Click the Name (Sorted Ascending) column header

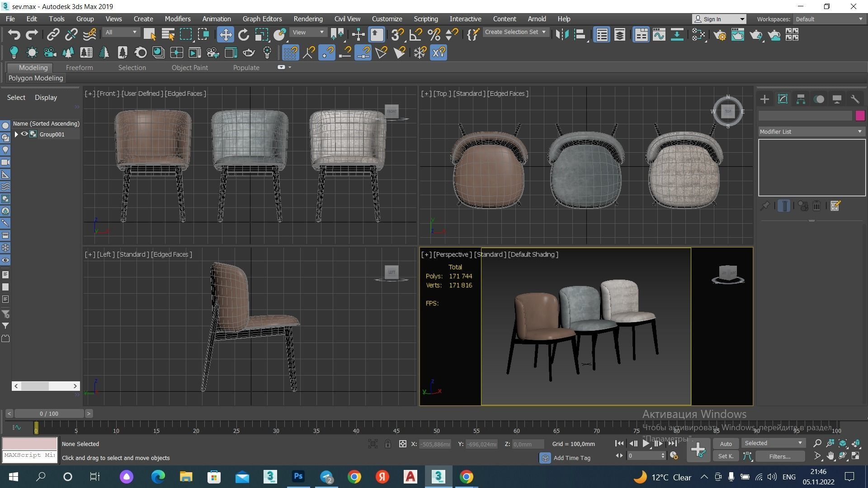(x=46, y=123)
